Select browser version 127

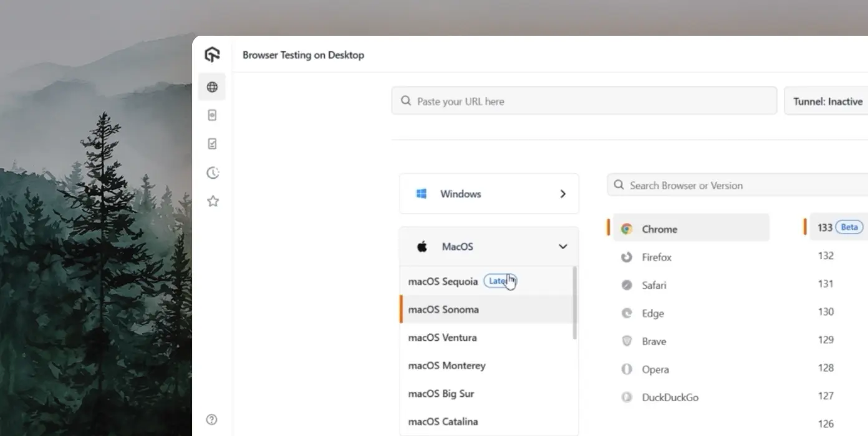click(x=826, y=396)
